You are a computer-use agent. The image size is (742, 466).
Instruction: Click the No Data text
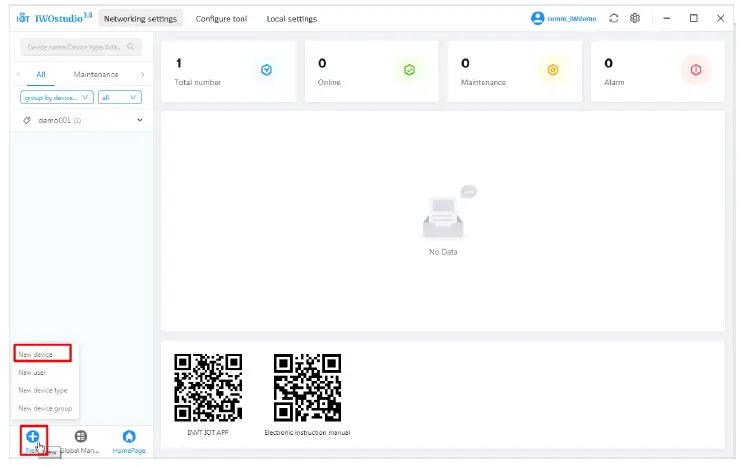click(443, 252)
